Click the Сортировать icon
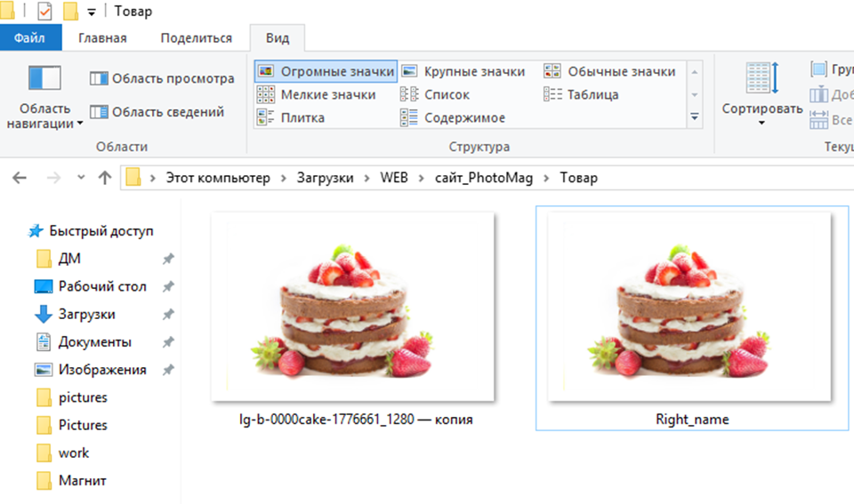The height and width of the screenshot is (504, 854). tap(762, 78)
